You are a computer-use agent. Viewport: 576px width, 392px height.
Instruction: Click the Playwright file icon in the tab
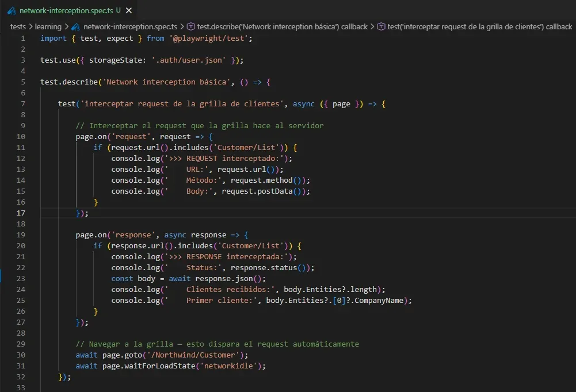pyautogui.click(x=12, y=11)
